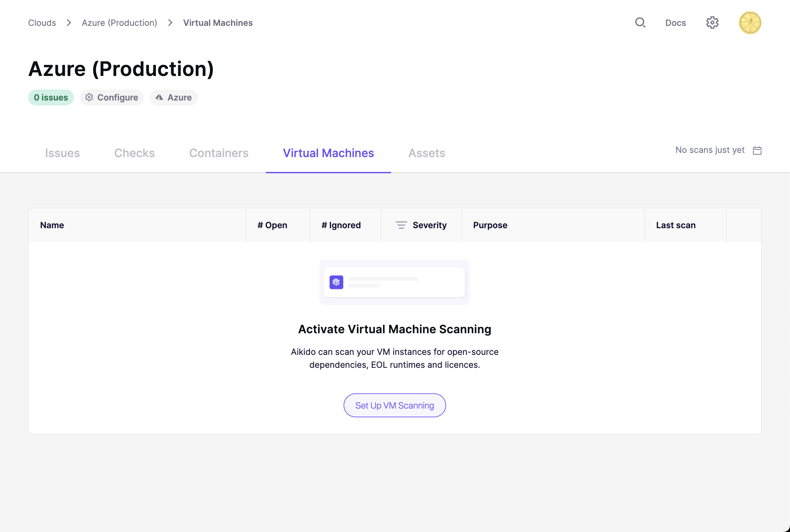
Task: Switch to the Issues tab
Action: pyautogui.click(x=62, y=153)
